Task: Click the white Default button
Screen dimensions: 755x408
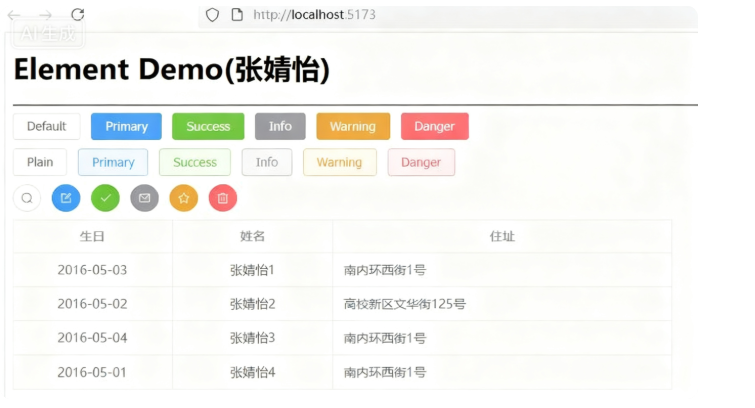Action: [x=46, y=126]
